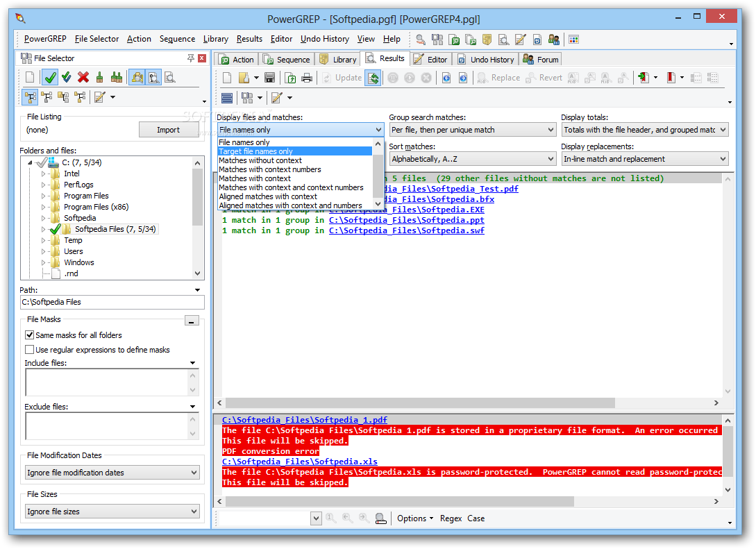
Task: Click the Import button
Action: pos(168,130)
